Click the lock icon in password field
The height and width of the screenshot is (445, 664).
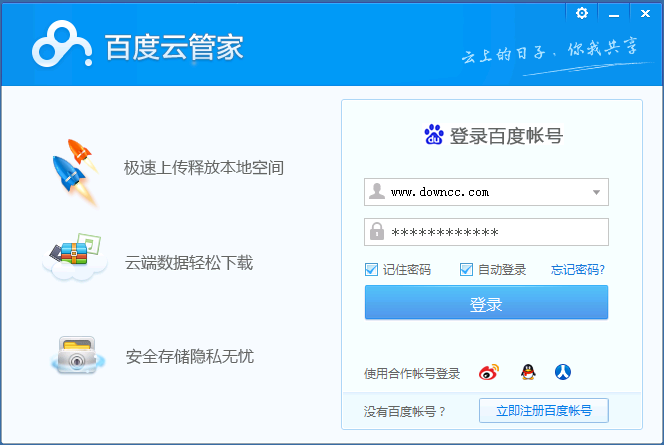(x=377, y=232)
